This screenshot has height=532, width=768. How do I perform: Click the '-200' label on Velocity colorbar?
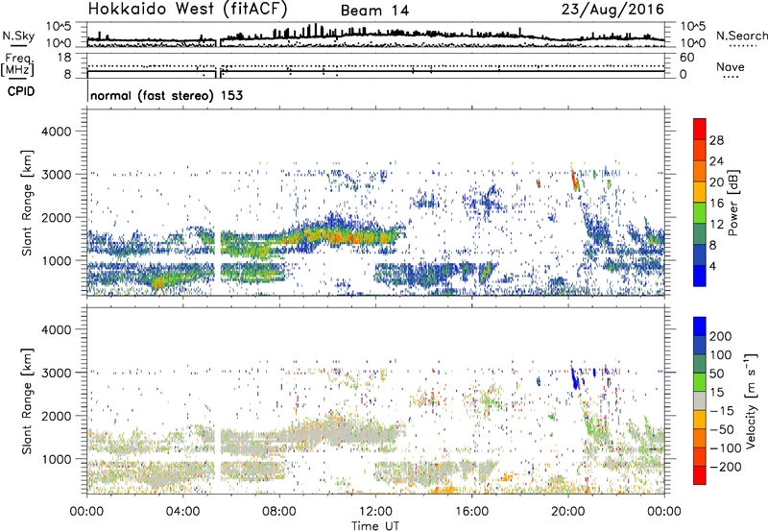(726, 467)
